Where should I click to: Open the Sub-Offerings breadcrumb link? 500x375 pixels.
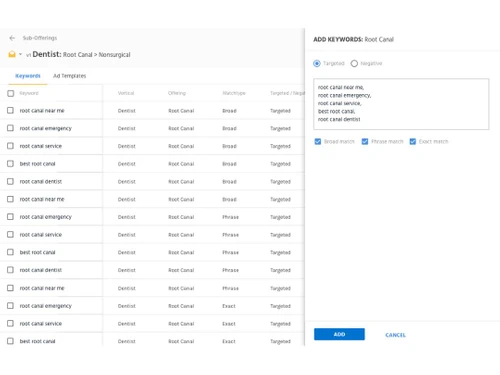pyautogui.click(x=40, y=38)
